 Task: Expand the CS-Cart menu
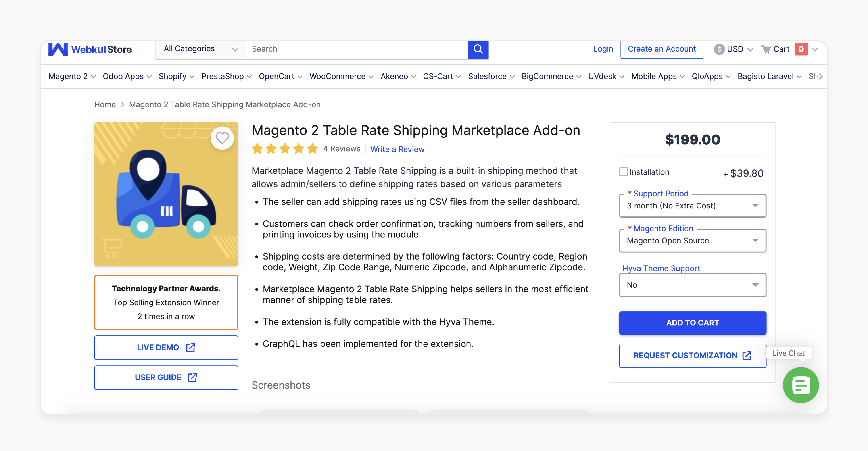[x=442, y=77]
